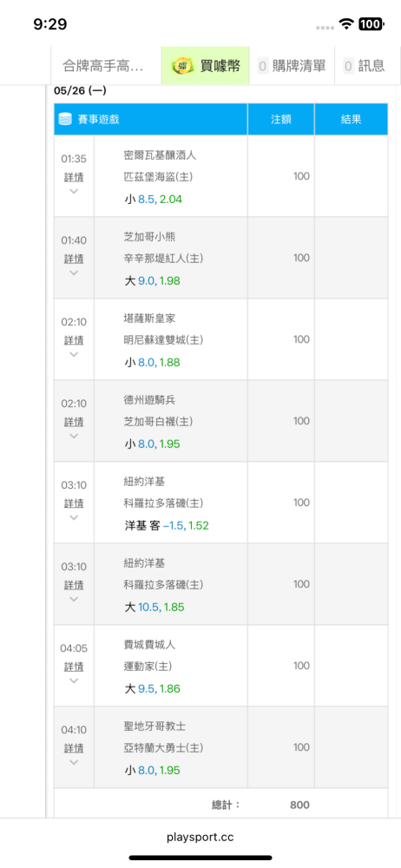Screen dimensions: 401x868
Task: Open 詳情 for the 02:10 堪薩斯皇家 game
Action: point(74,340)
